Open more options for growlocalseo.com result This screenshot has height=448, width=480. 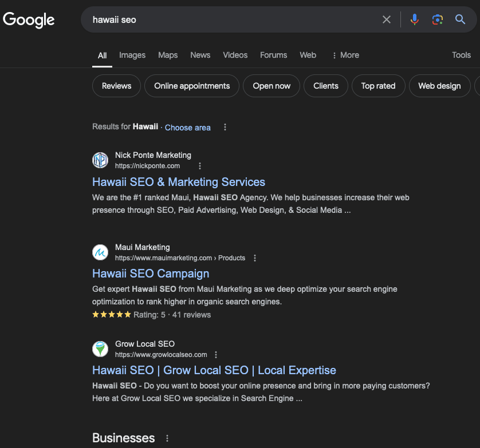point(216,354)
